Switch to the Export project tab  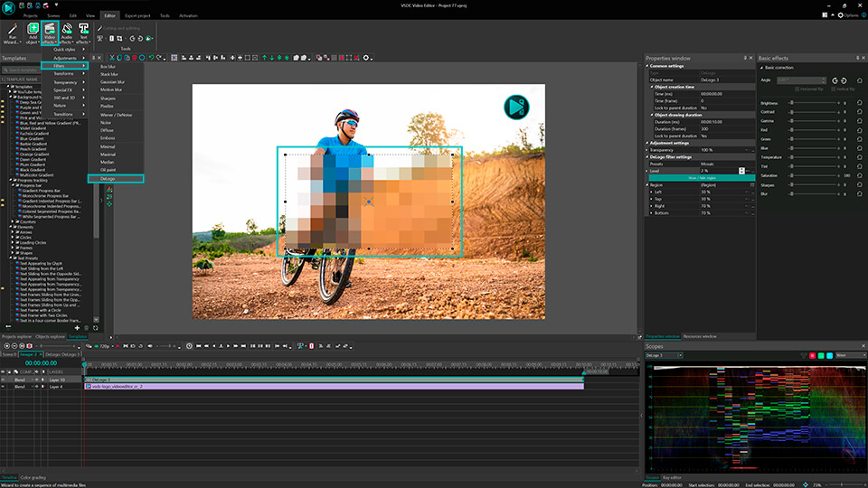(x=139, y=16)
